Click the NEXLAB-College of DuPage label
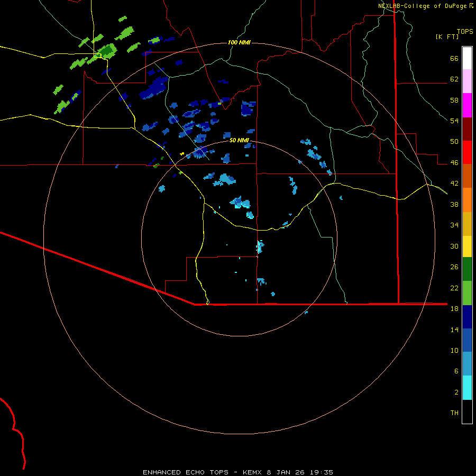Screen dimensions: 476x476 (422, 6)
